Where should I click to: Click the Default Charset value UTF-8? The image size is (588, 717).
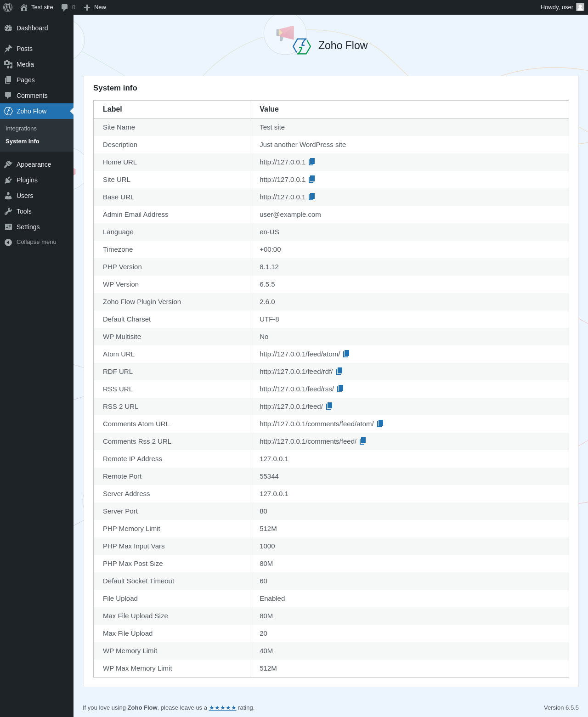point(269,319)
